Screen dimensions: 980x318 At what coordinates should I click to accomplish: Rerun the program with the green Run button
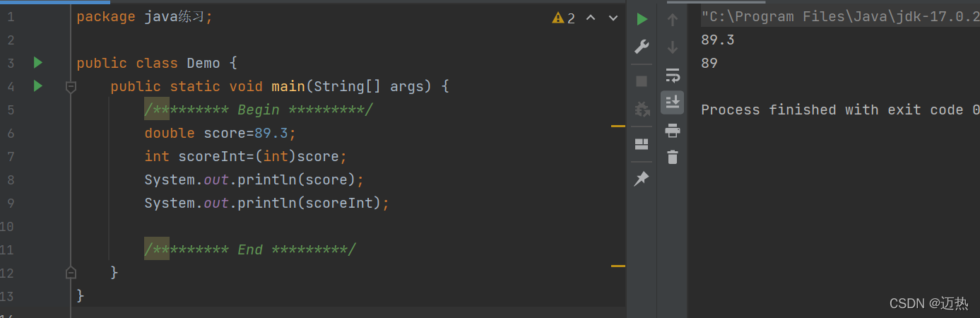642,19
